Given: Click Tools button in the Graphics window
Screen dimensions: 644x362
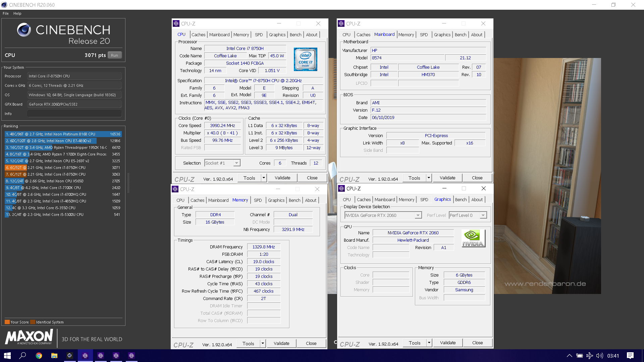Looking at the screenshot, I should click(x=415, y=343).
